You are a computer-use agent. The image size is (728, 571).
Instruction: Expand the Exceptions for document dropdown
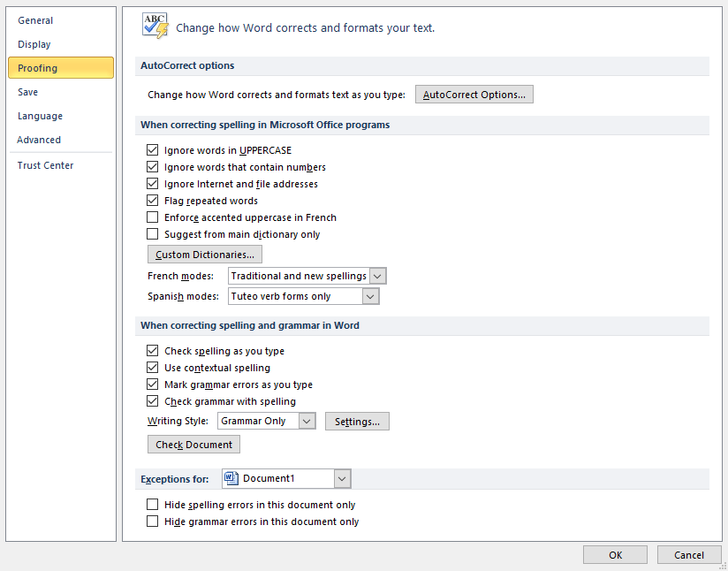343,478
